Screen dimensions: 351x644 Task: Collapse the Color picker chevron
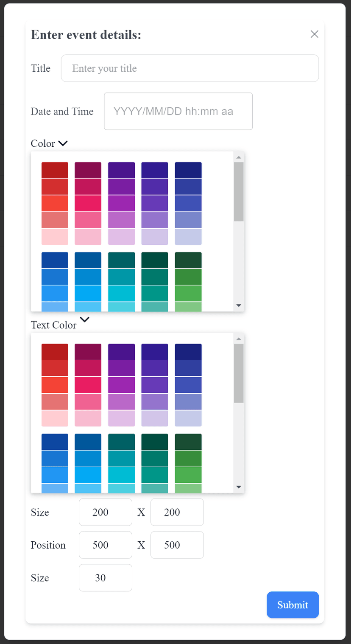click(63, 143)
